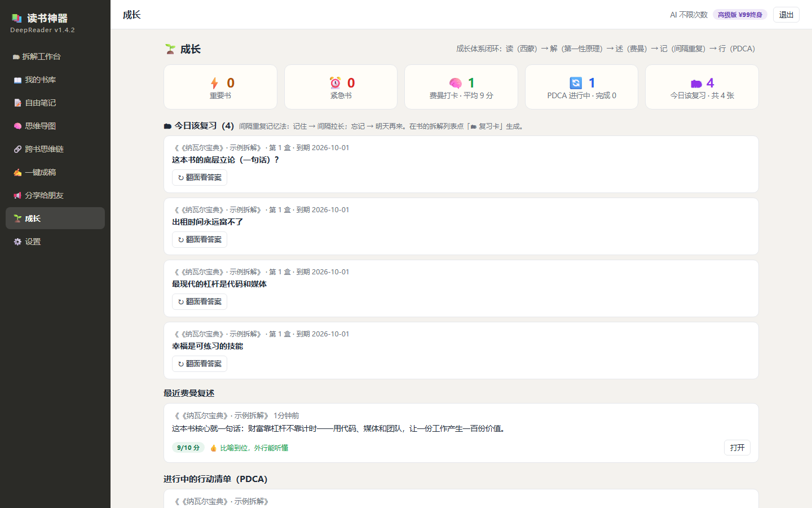
Task: Click the 进行中的行动清单 (PDCA) heading
Action: 215,479
